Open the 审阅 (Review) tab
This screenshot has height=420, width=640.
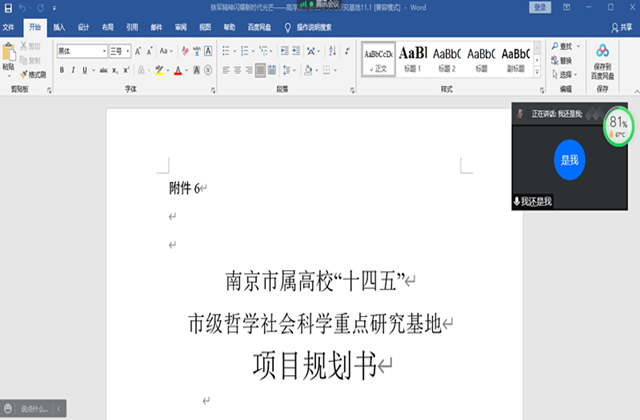tap(181, 27)
